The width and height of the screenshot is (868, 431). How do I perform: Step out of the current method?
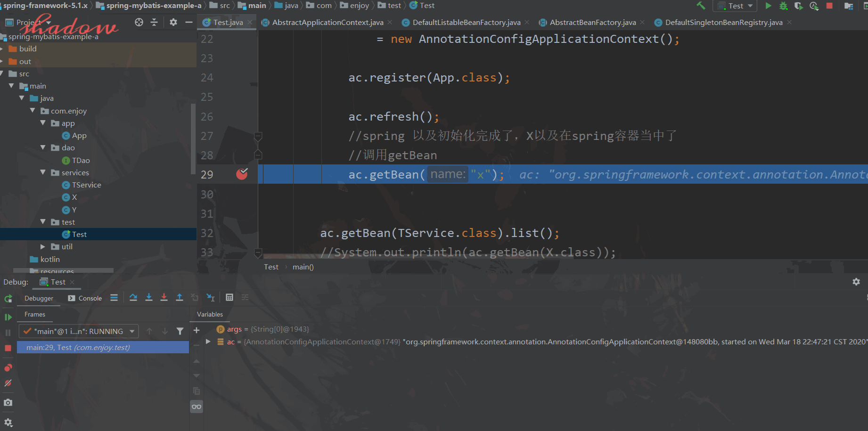click(x=180, y=298)
